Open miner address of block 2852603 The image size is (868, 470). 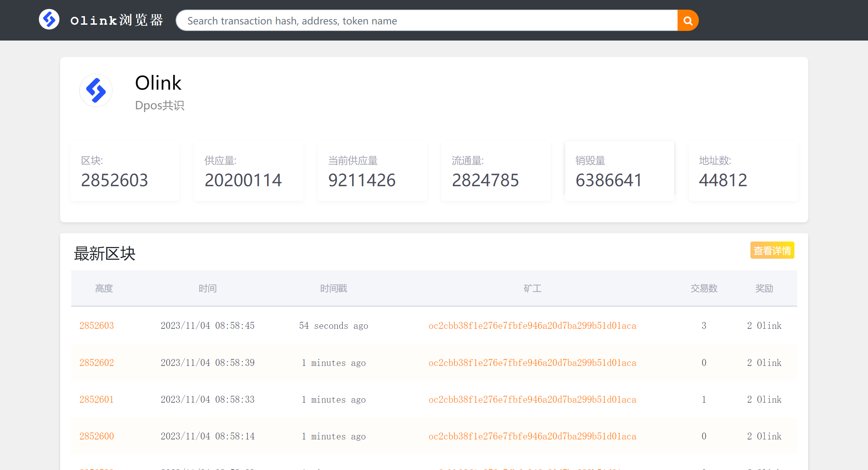532,326
